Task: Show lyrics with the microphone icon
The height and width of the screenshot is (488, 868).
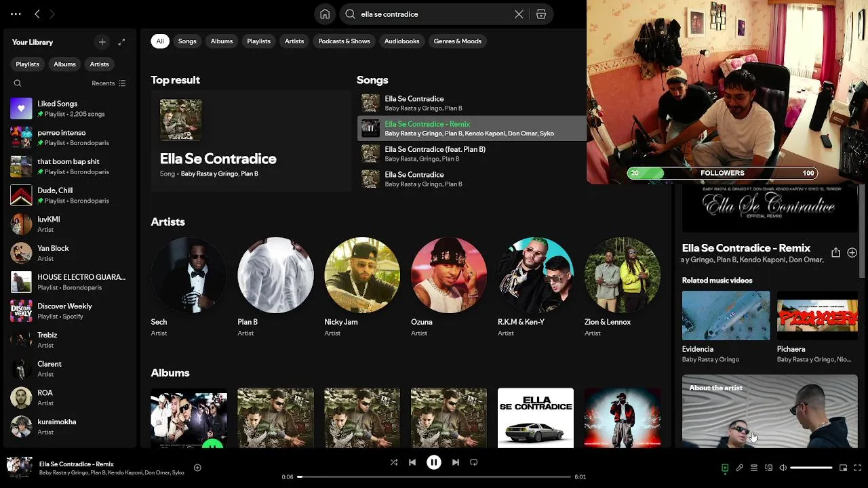Action: 740,468
